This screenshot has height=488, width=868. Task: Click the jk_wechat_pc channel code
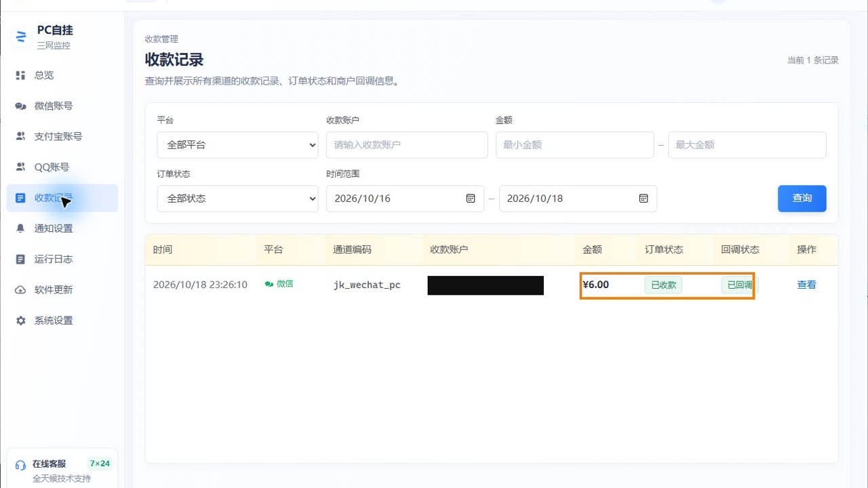coord(367,285)
